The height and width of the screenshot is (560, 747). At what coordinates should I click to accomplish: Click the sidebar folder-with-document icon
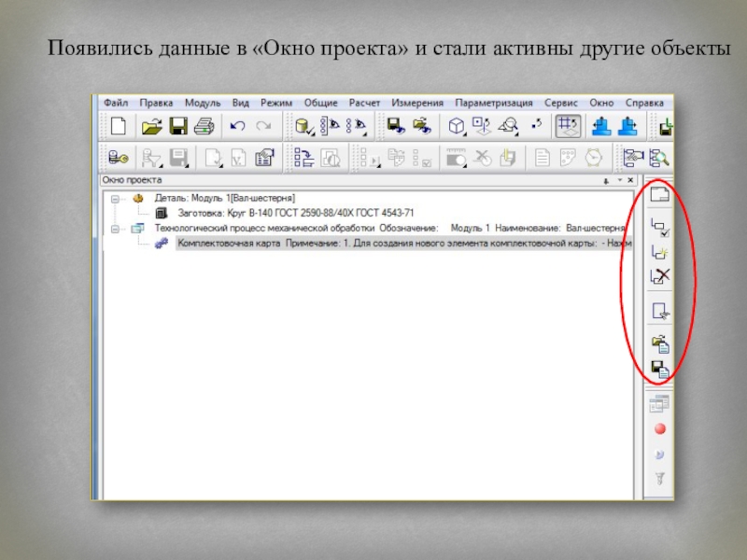[x=660, y=343]
